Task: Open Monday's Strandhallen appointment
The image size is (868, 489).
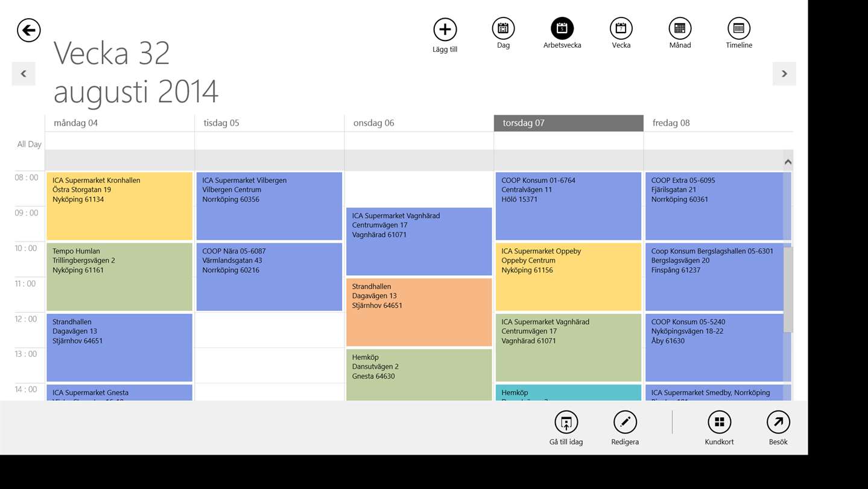Action: [119, 347]
